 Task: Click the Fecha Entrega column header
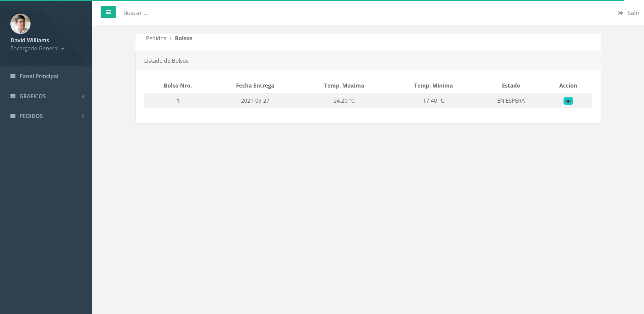(255, 86)
